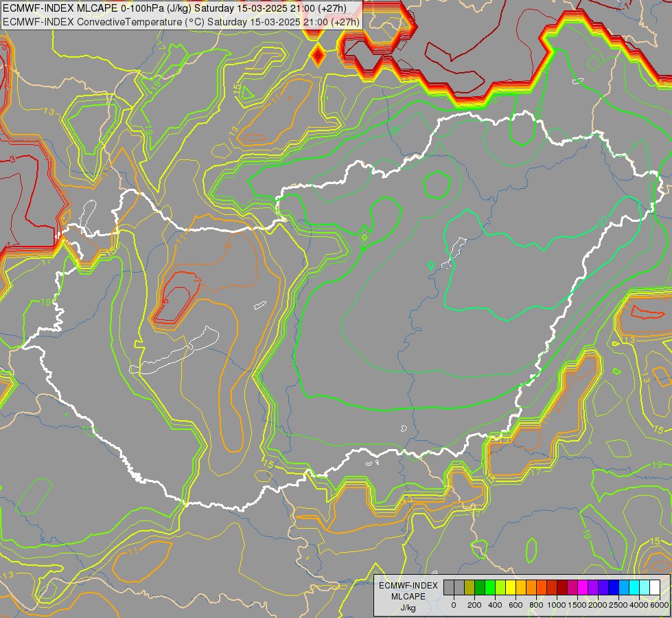The image size is (672, 618).
Task: Click the legend value 400
Action: point(495,605)
